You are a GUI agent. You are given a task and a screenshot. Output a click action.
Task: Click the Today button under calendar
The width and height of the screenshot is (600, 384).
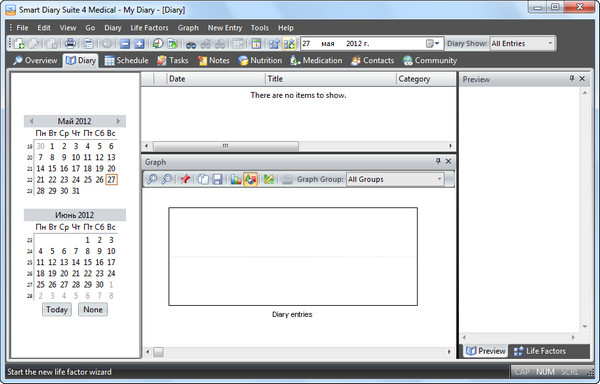coord(57,309)
